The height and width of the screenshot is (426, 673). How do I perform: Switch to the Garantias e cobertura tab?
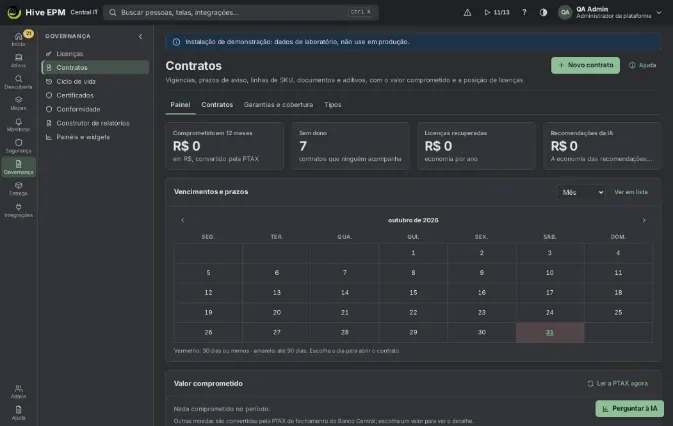[x=278, y=105]
